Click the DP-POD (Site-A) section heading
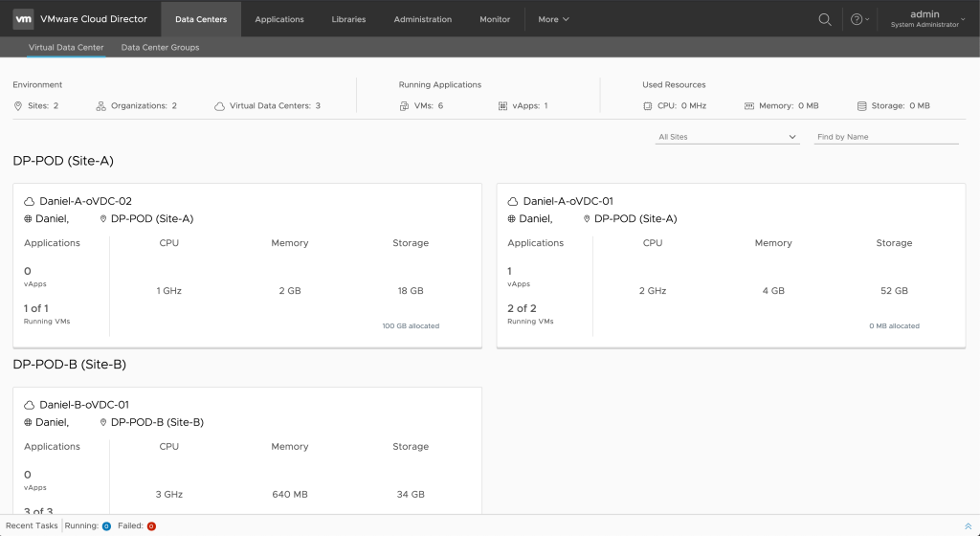This screenshot has width=980, height=536. [x=63, y=161]
